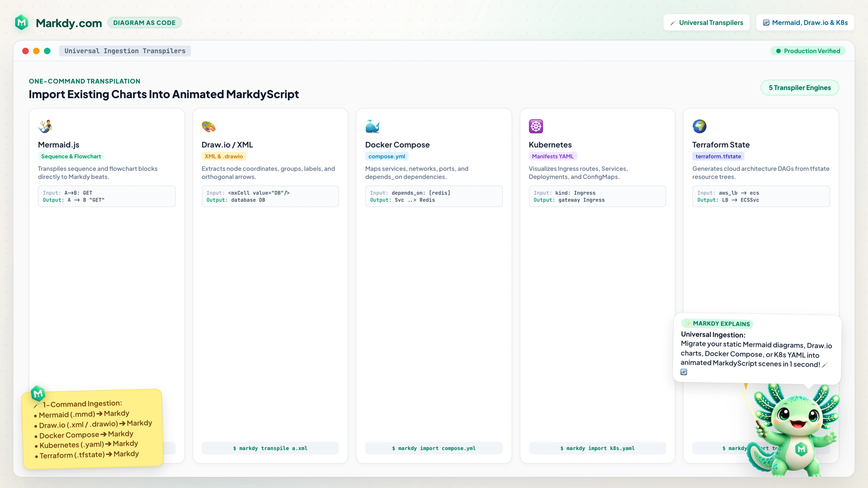
Task: Click the Mermaid.js description text
Action: pos(98,172)
